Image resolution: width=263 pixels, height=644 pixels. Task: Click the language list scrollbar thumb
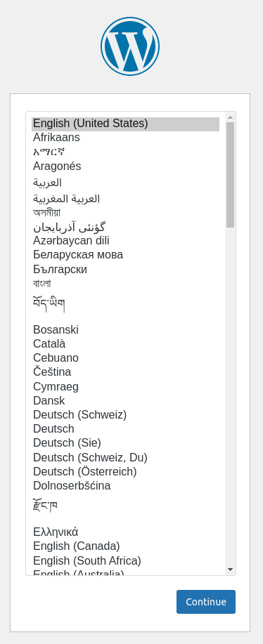[230, 175]
